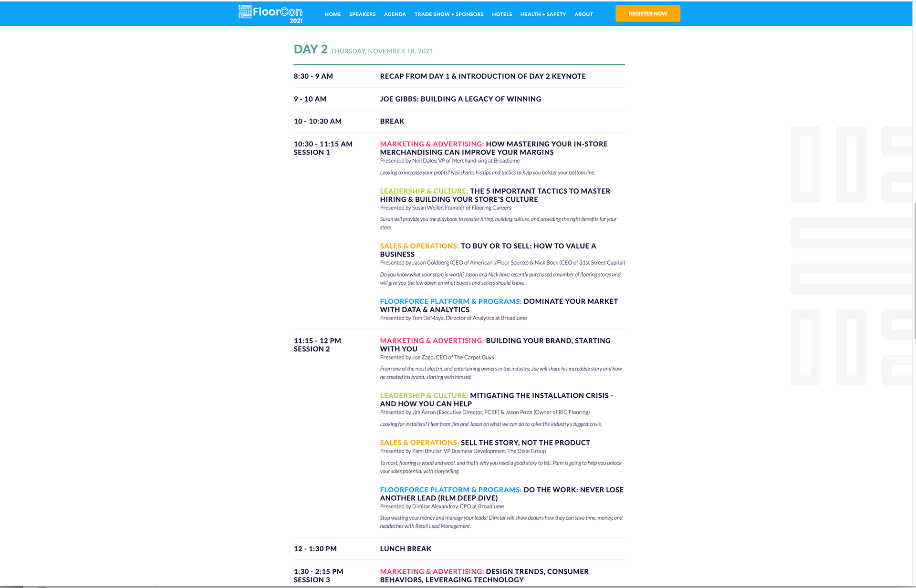Select Mitigating the Installation Crisis session title
The width and height of the screenshot is (916, 588).
pyautogui.click(x=497, y=400)
